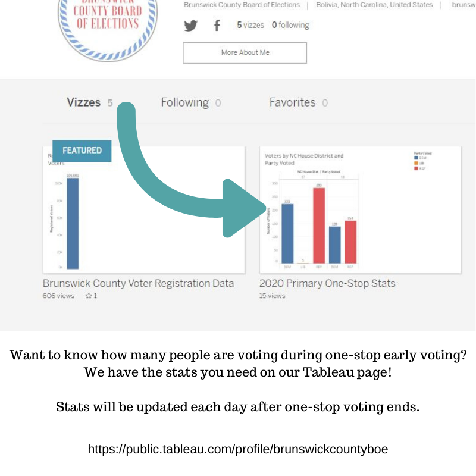The image size is (476, 476).
Task: Click the public.tableau.com profile URL
Action: [237, 449]
